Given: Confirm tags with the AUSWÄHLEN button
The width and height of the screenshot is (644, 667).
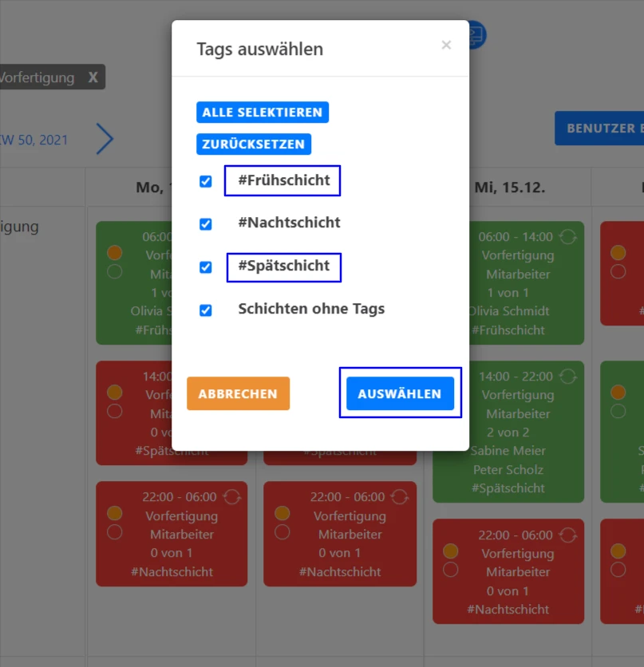Looking at the screenshot, I should tap(400, 393).
